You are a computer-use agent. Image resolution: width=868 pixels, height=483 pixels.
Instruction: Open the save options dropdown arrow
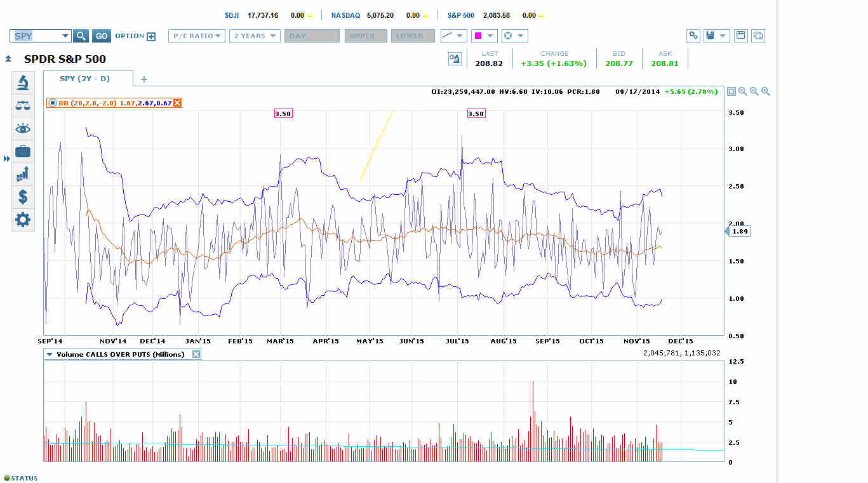(x=723, y=36)
